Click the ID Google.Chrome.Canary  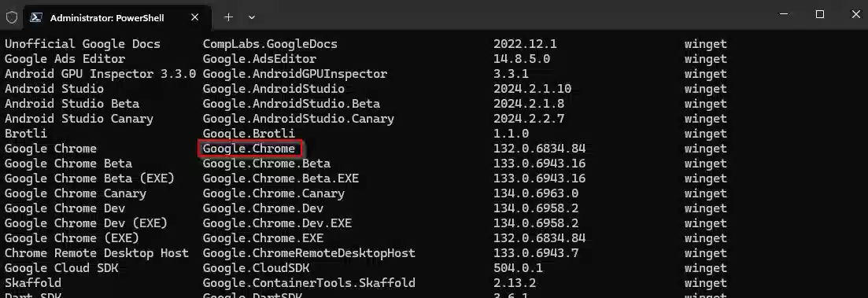274,193
